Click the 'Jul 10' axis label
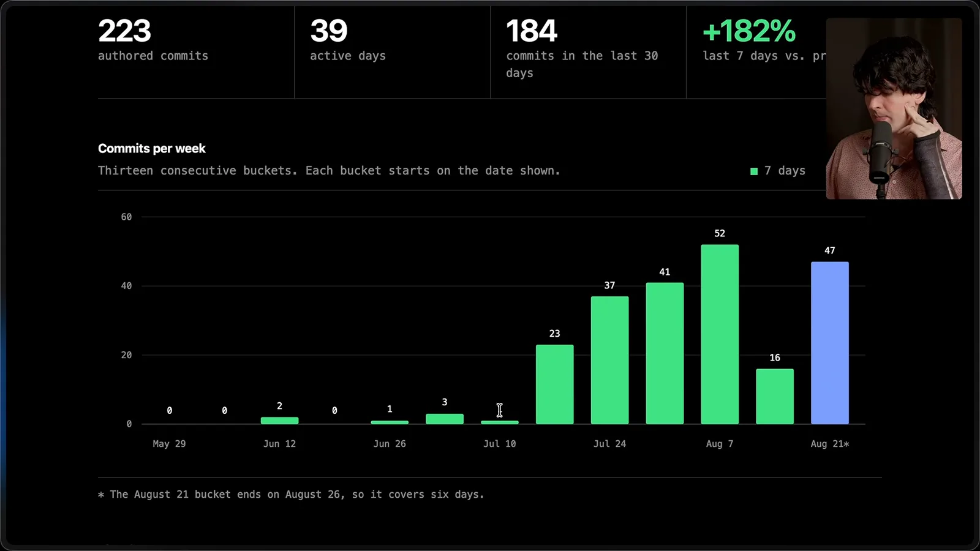 click(500, 444)
